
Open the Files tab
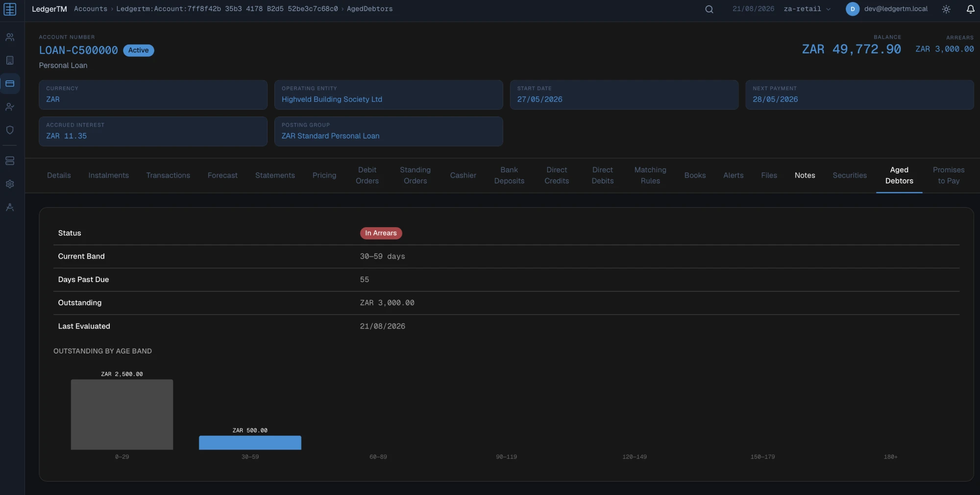769,175
